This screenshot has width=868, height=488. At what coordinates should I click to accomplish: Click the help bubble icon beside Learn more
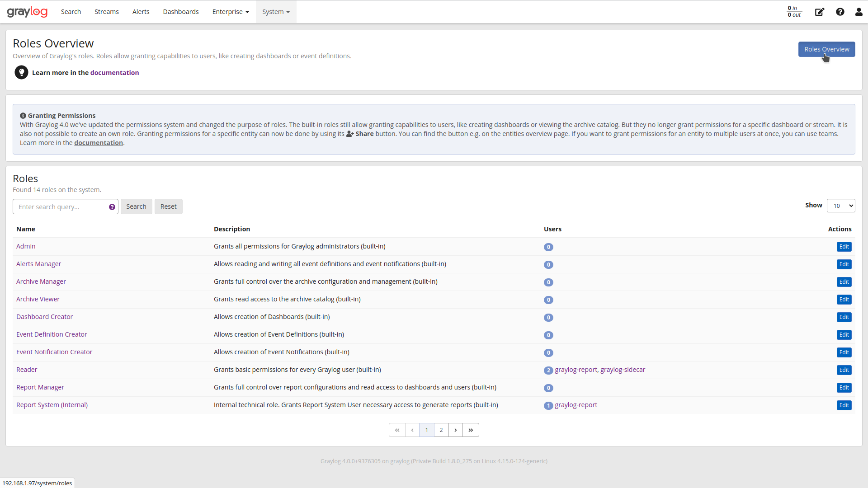(21, 72)
